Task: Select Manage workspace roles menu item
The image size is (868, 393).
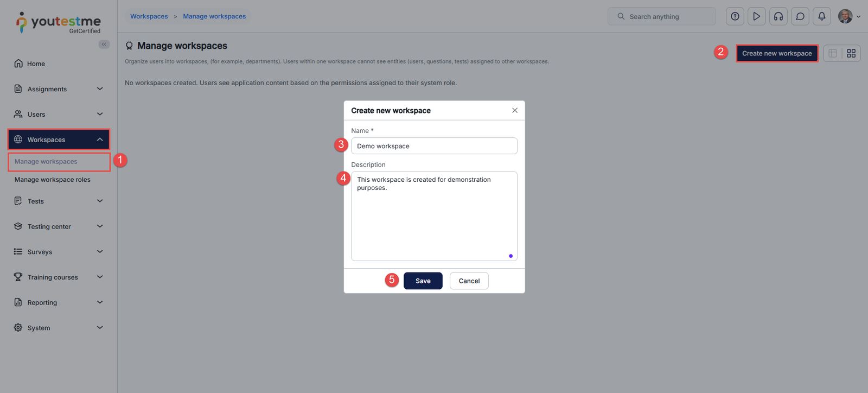Action: pyautogui.click(x=53, y=180)
